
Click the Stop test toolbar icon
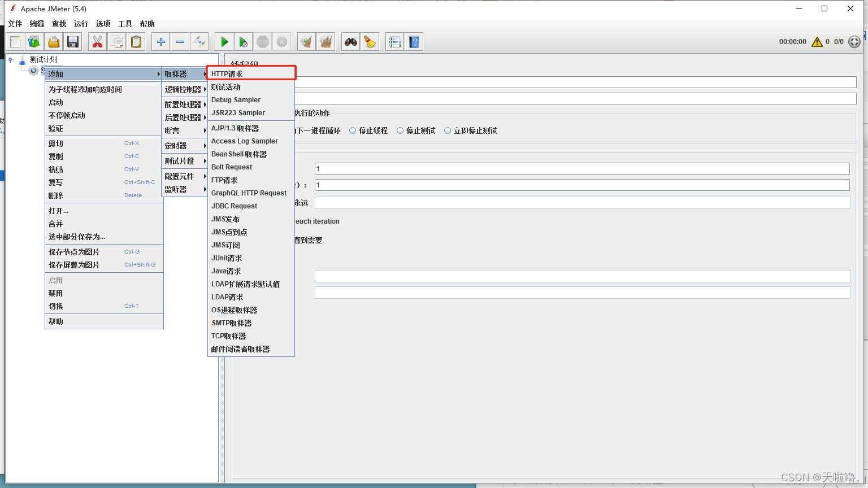(263, 42)
